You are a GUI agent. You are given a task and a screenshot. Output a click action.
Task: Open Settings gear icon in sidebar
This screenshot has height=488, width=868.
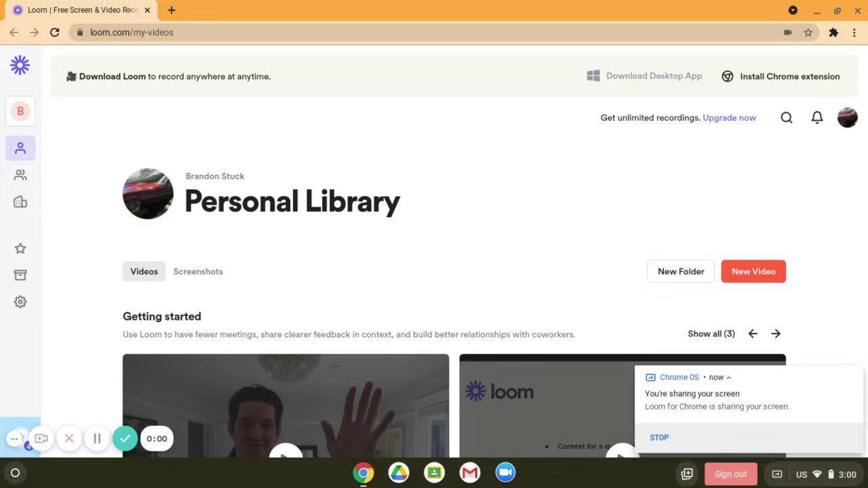click(20, 302)
